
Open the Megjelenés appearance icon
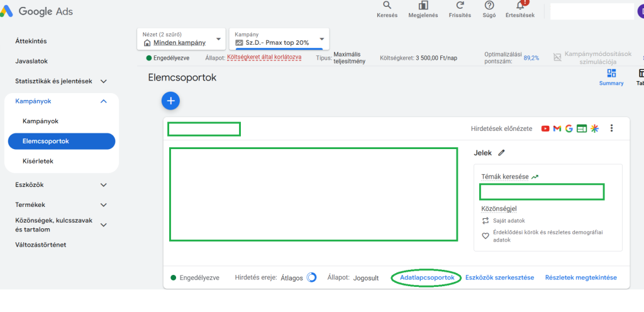point(423,6)
